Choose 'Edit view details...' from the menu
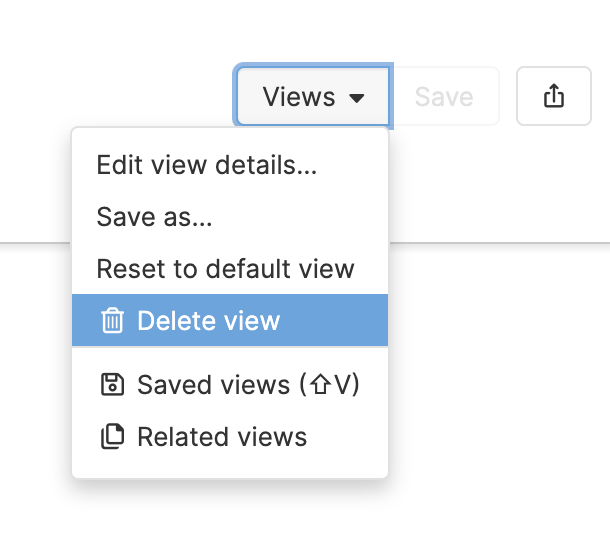This screenshot has width=610, height=540. point(206,165)
